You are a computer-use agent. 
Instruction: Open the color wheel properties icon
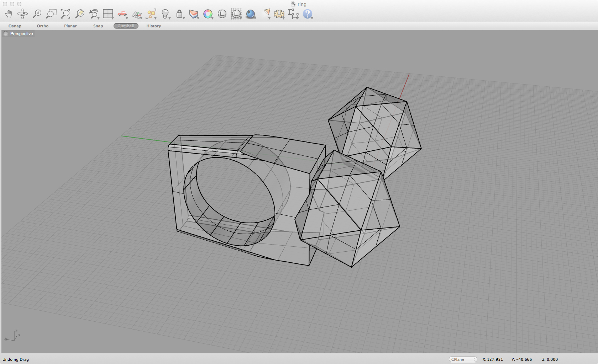208,14
